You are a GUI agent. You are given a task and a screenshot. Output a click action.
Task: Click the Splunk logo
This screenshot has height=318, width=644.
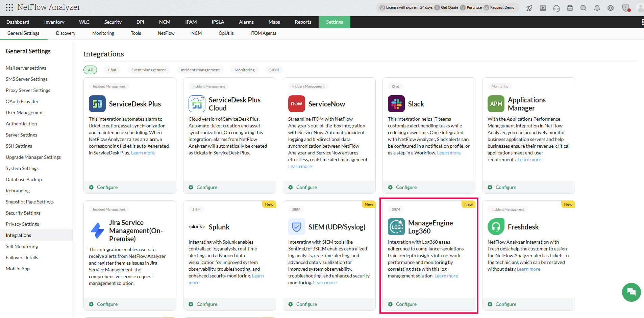pos(197,227)
